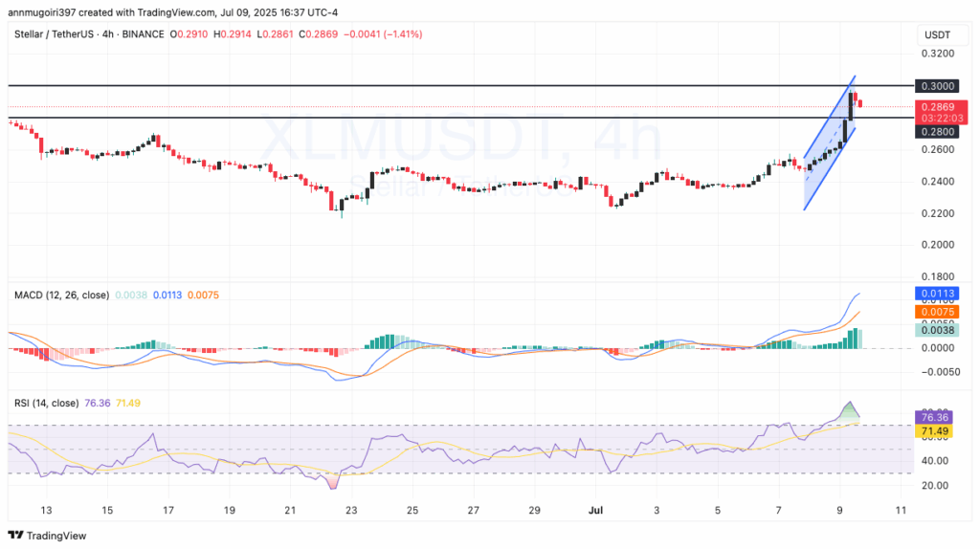Click the high value H0.2914
The image size is (980, 549).
pos(232,34)
